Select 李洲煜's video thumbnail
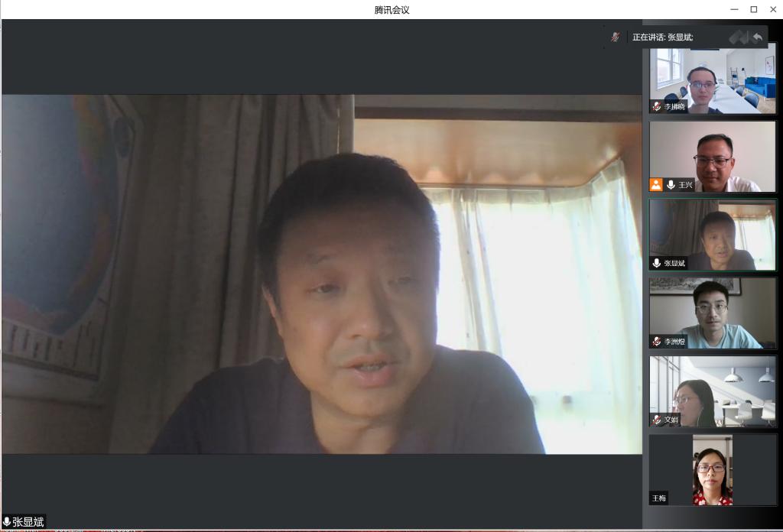Screen dimensions: 783x532 pyautogui.click(x=713, y=313)
